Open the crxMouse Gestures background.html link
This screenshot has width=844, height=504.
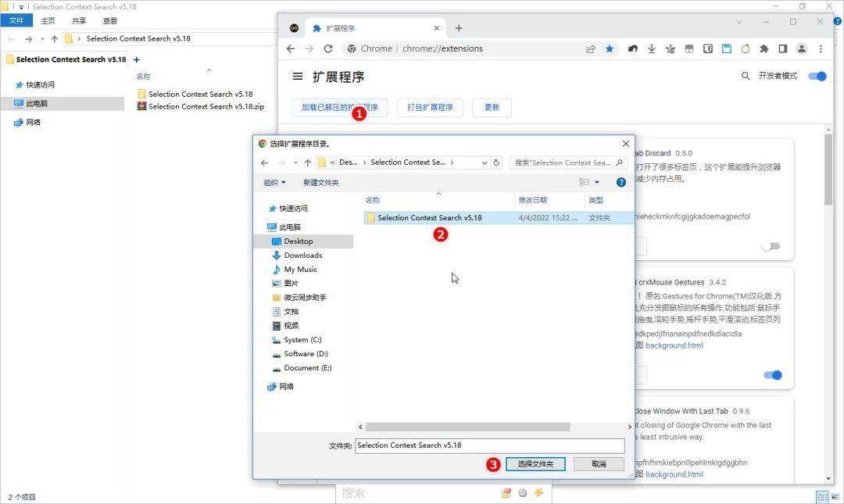coord(674,345)
